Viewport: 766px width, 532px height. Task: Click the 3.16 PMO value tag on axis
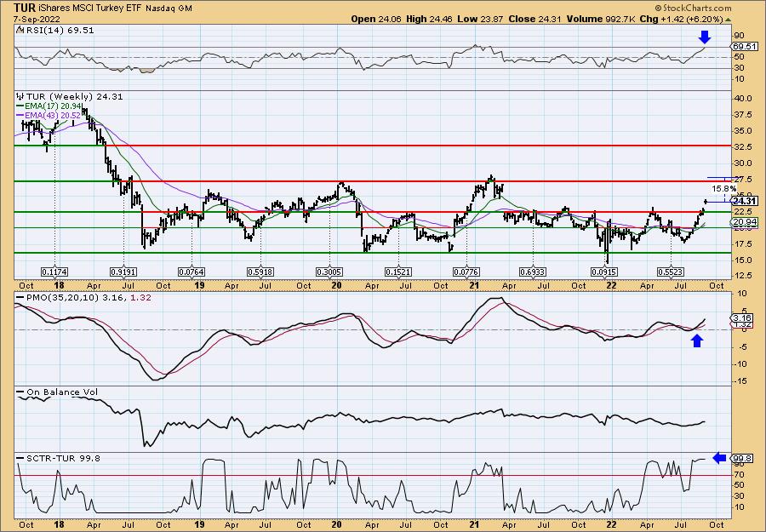point(743,318)
